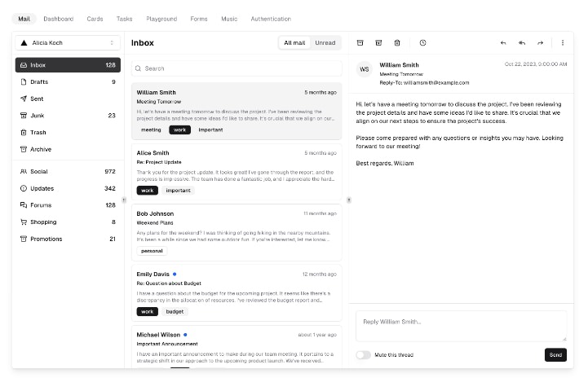
Task: Go to the Promotions category label
Action: [46, 239]
